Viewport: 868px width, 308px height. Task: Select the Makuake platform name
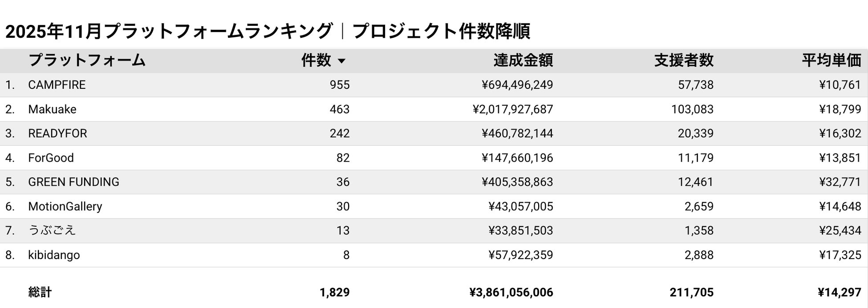tap(52, 109)
